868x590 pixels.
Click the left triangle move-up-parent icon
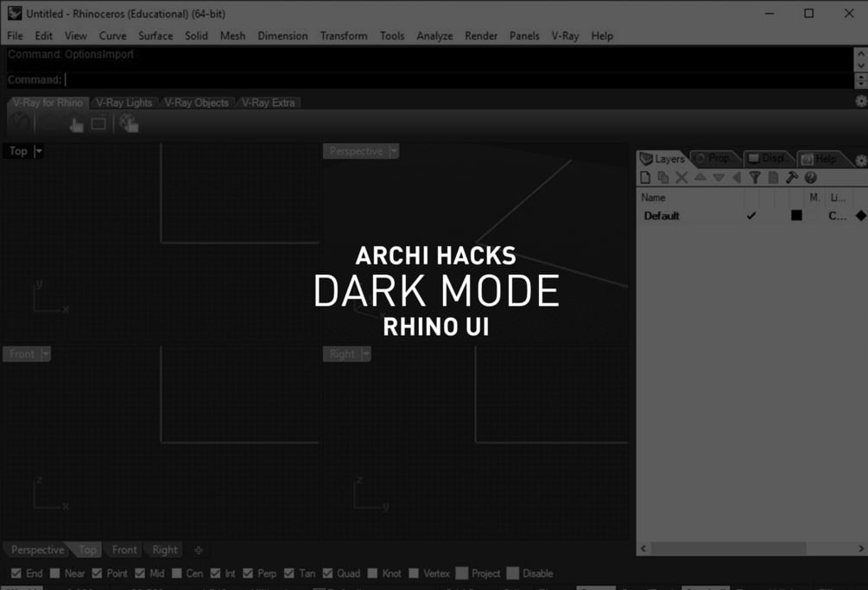click(x=736, y=177)
